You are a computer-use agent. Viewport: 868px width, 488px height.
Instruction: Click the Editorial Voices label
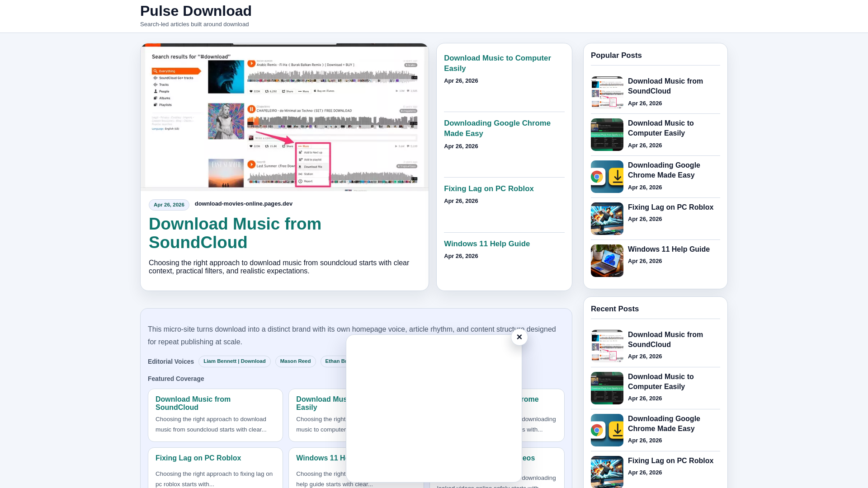point(171,361)
